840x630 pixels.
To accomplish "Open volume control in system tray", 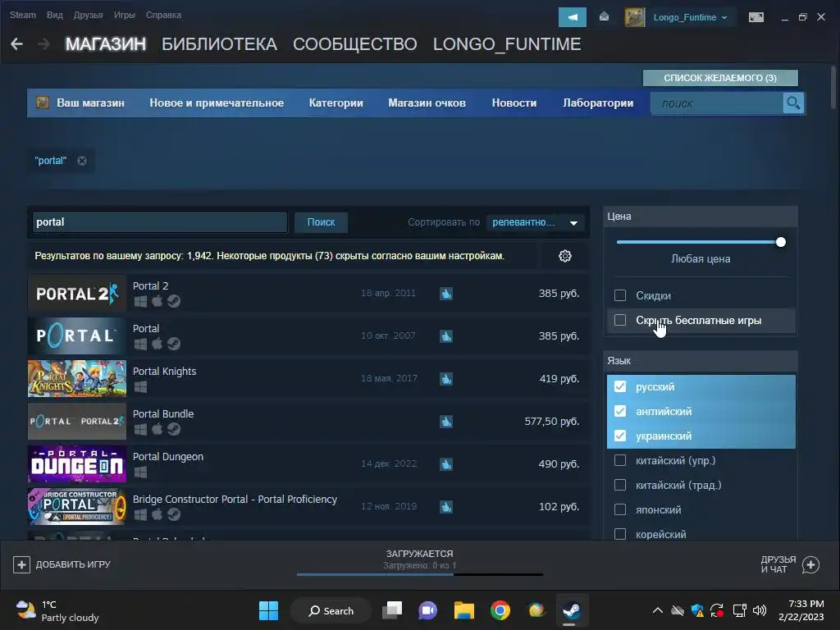I will point(759,610).
